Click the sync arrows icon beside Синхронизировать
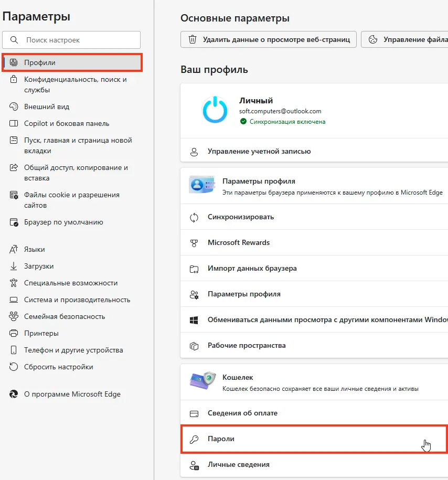Screen dimensions: 448x480 click(x=194, y=218)
